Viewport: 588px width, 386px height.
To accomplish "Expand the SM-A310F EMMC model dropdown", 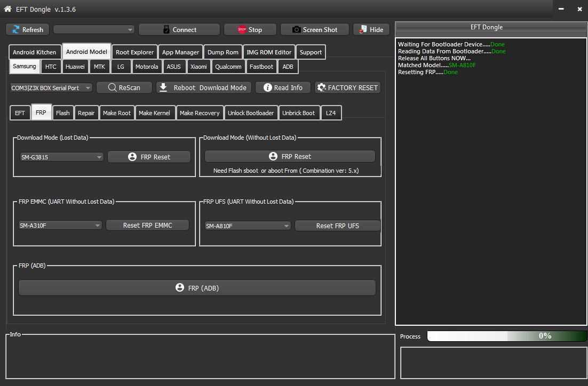I will coord(60,225).
